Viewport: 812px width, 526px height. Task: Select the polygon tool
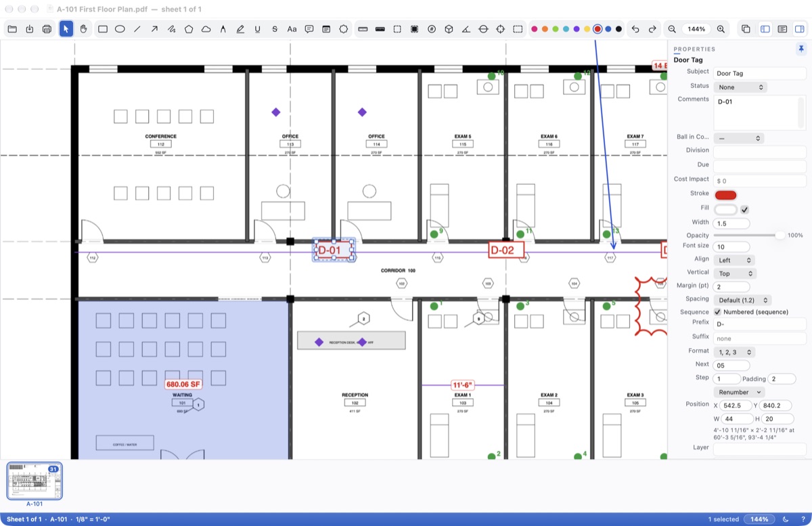189,29
